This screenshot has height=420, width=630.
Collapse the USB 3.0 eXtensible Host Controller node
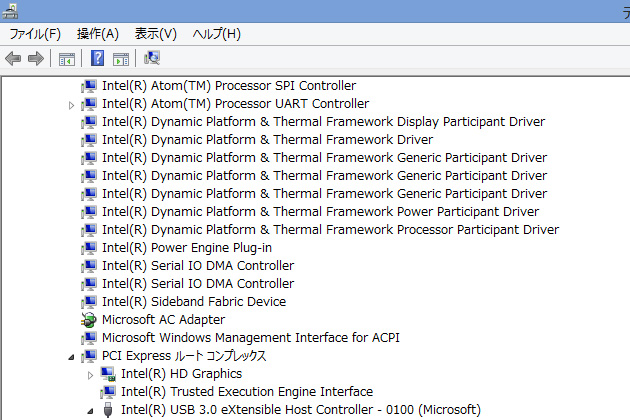(x=90, y=411)
